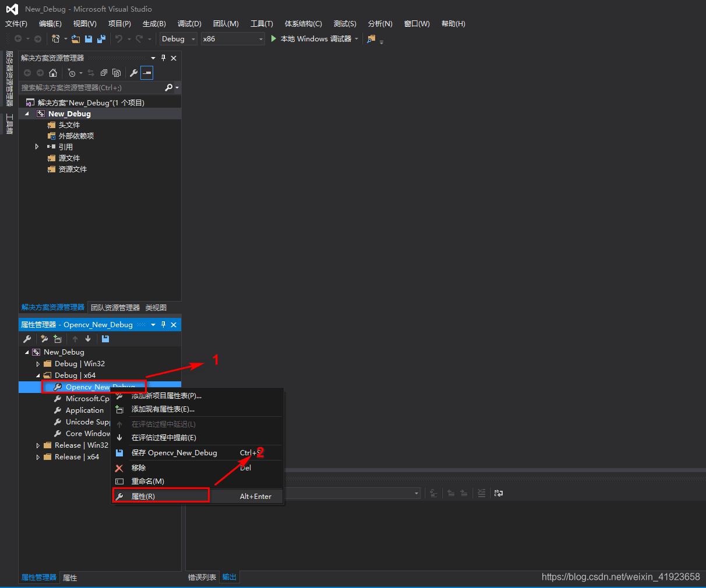This screenshot has width=706, height=588.
Task: Toggle the Preview Selected Items button
Action: click(x=147, y=73)
